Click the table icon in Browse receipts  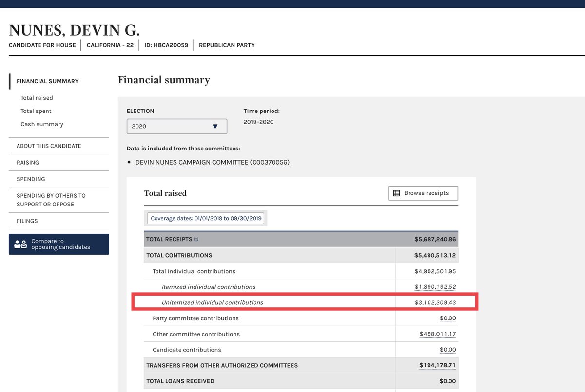397,193
